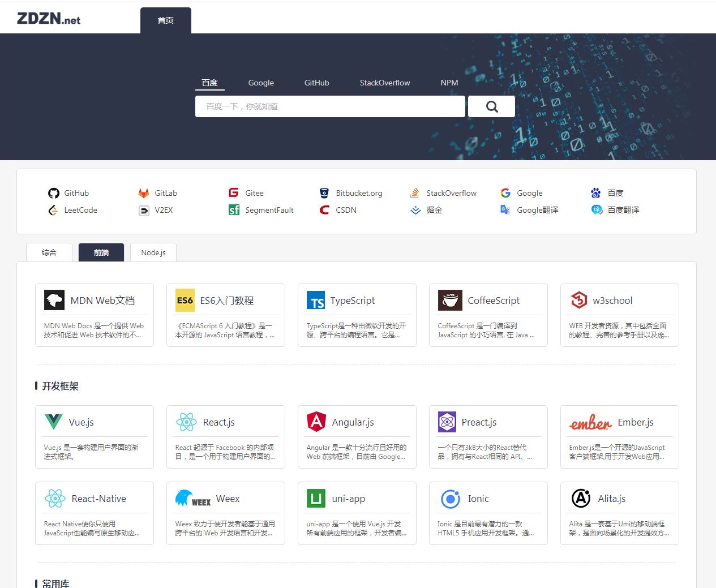Open the 首页 navigation tab
Screen dimensions: 716x588
pyautogui.click(x=166, y=20)
